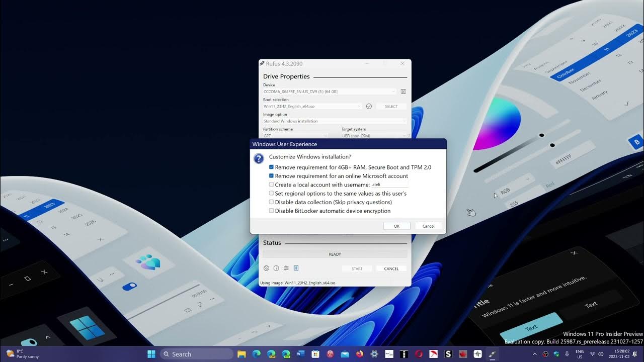Cancel the Windows User Experience dialog

(x=428, y=226)
